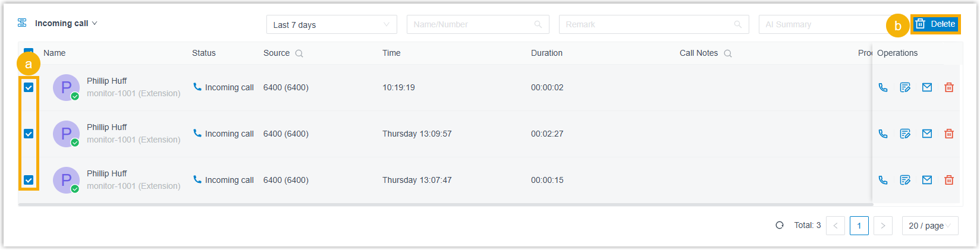Image resolution: width=980 pixels, height=250 pixels.
Task: Go to page 1 in pagination
Action: [x=859, y=226]
